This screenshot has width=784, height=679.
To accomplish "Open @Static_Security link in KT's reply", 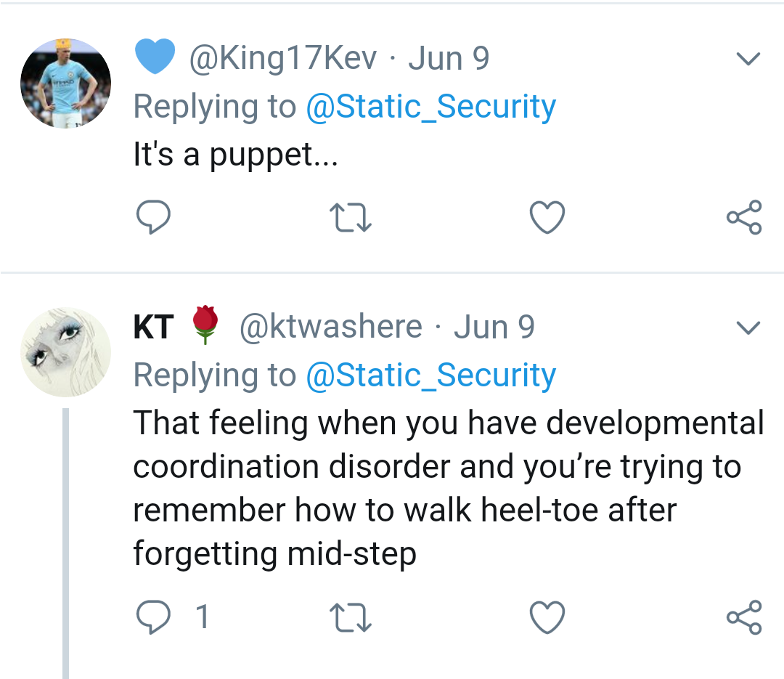I will (430, 375).
